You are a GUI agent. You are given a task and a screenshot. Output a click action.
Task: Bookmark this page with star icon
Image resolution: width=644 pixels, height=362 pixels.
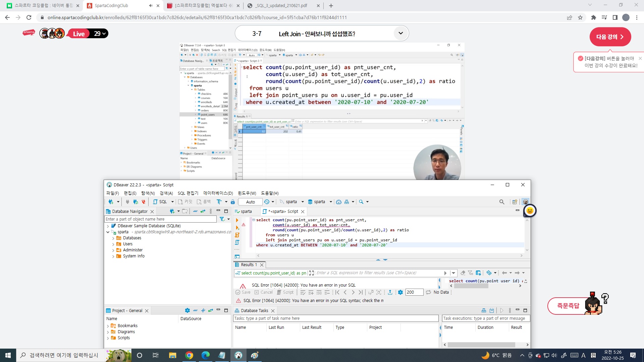(580, 17)
